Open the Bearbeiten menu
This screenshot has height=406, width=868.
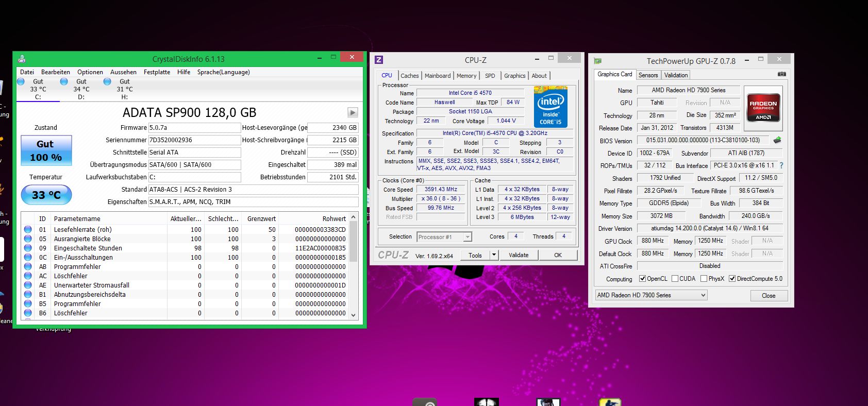pyautogui.click(x=56, y=72)
